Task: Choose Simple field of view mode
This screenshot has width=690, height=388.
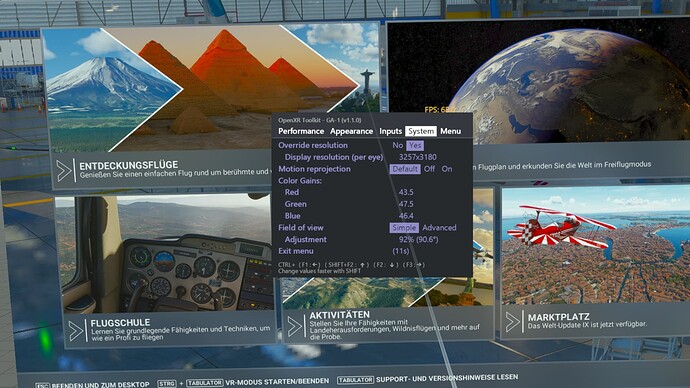Action: (404, 228)
